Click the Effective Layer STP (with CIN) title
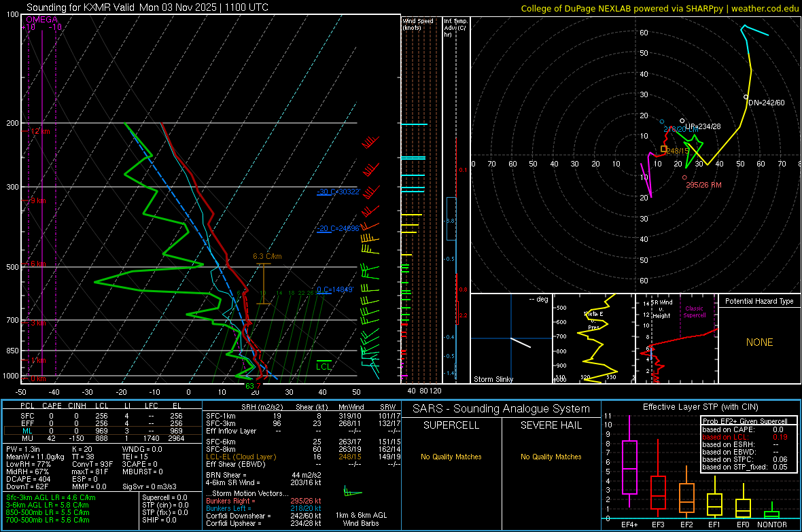 [x=700, y=407]
